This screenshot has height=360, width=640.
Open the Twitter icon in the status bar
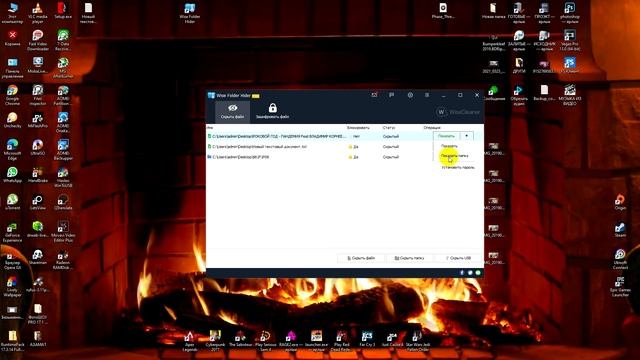pyautogui.click(x=470, y=273)
